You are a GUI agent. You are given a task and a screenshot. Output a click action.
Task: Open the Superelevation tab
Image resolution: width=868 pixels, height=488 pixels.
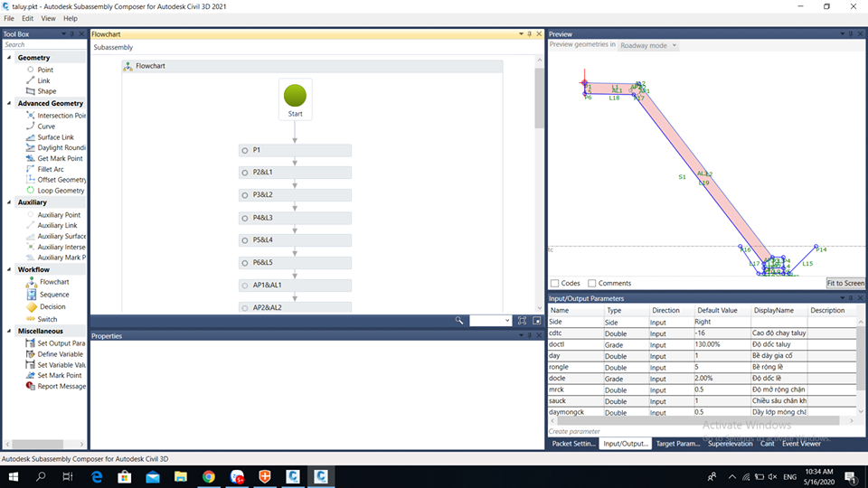click(731, 443)
